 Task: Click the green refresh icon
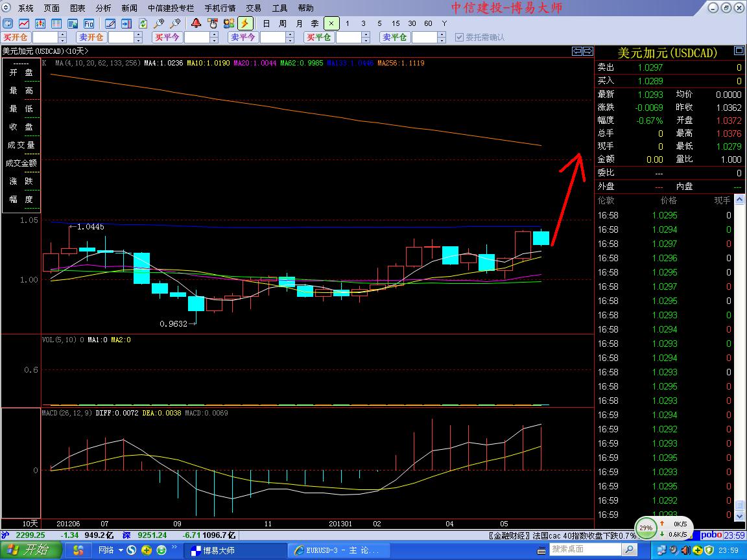coord(143,23)
